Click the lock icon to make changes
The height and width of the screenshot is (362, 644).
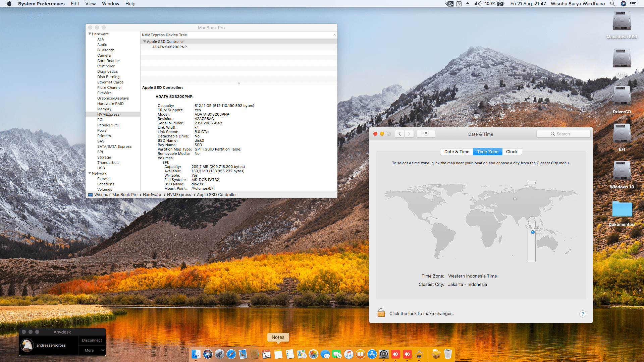381,313
